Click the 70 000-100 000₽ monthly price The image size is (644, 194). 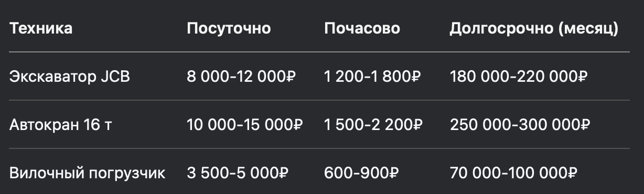(513, 173)
